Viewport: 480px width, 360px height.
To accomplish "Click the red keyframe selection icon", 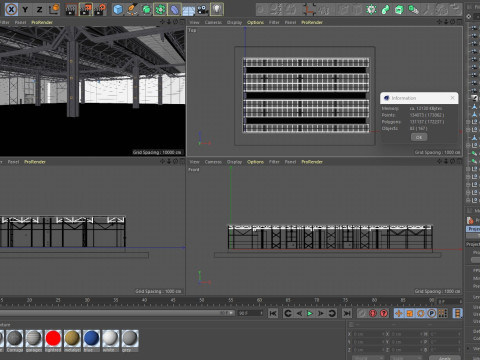I will [x=384, y=313].
